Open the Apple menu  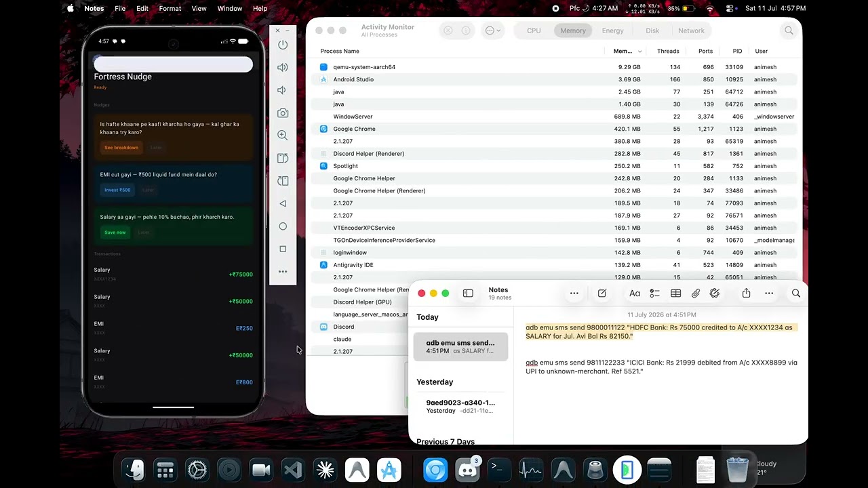pos(71,8)
